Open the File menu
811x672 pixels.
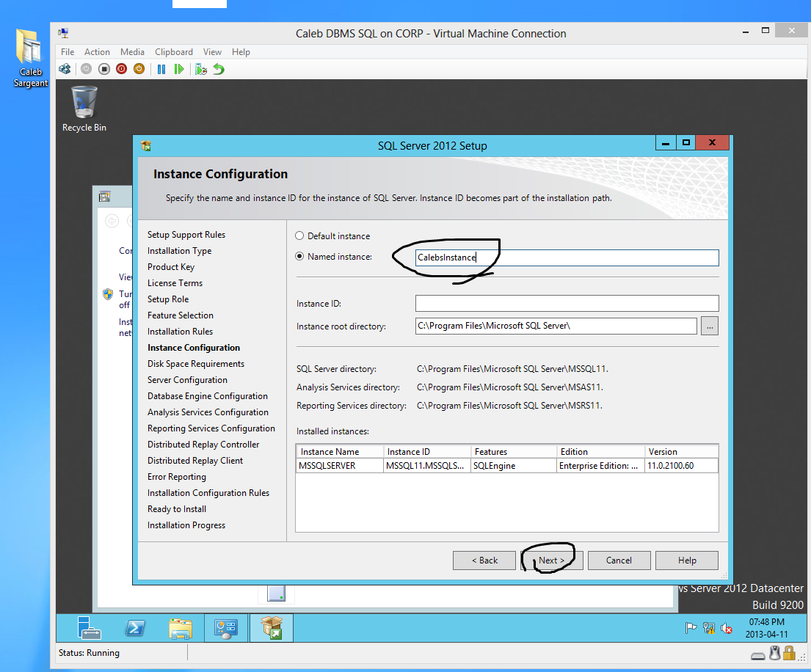click(x=68, y=51)
